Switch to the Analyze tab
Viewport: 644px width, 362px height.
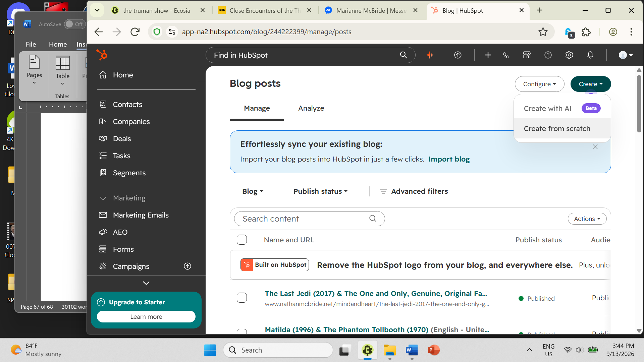pyautogui.click(x=311, y=108)
